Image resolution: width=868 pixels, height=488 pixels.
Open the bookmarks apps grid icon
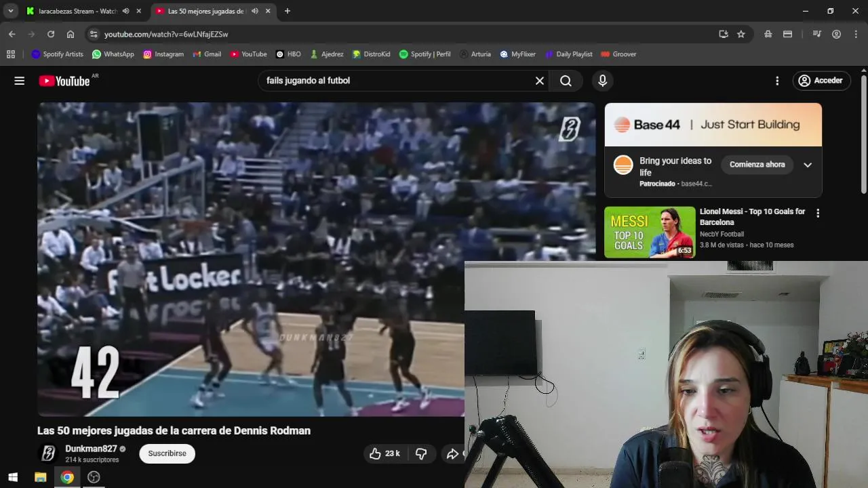(x=11, y=54)
